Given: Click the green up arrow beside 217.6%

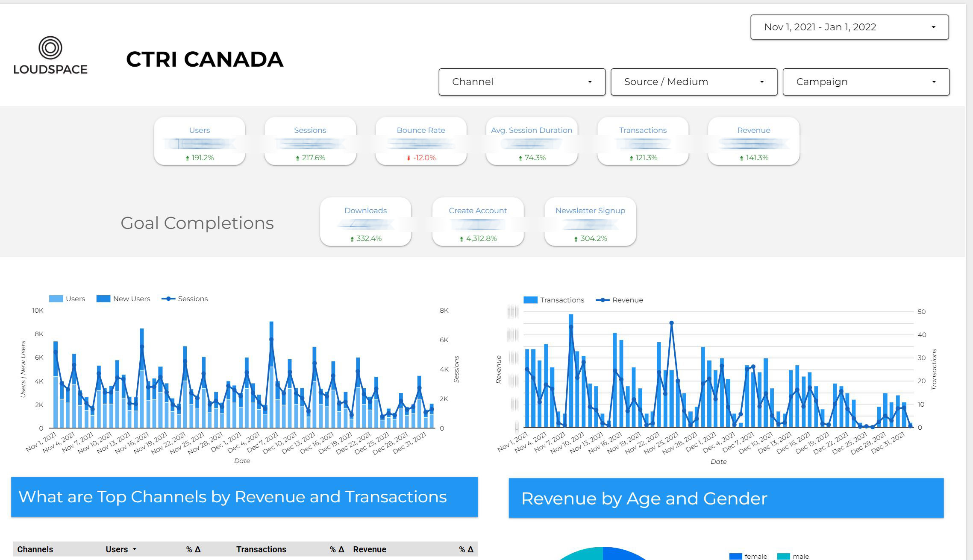Looking at the screenshot, I should coord(298,158).
